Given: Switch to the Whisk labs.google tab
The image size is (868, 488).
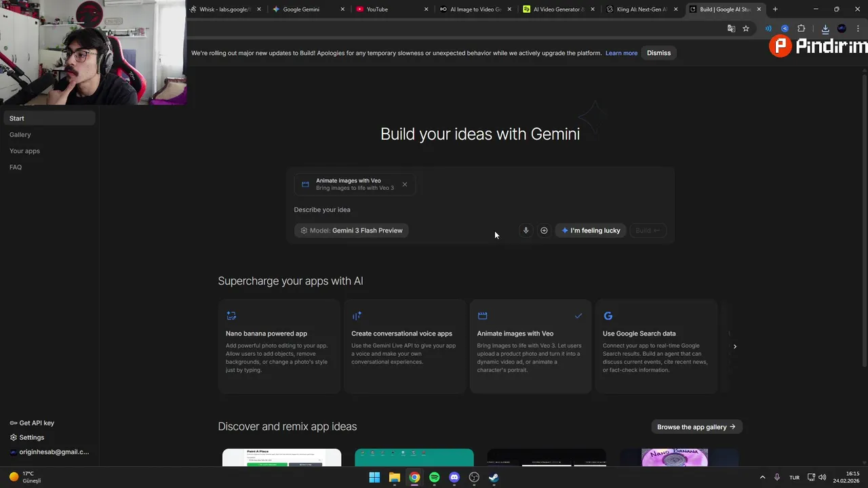Looking at the screenshot, I should point(223,9).
